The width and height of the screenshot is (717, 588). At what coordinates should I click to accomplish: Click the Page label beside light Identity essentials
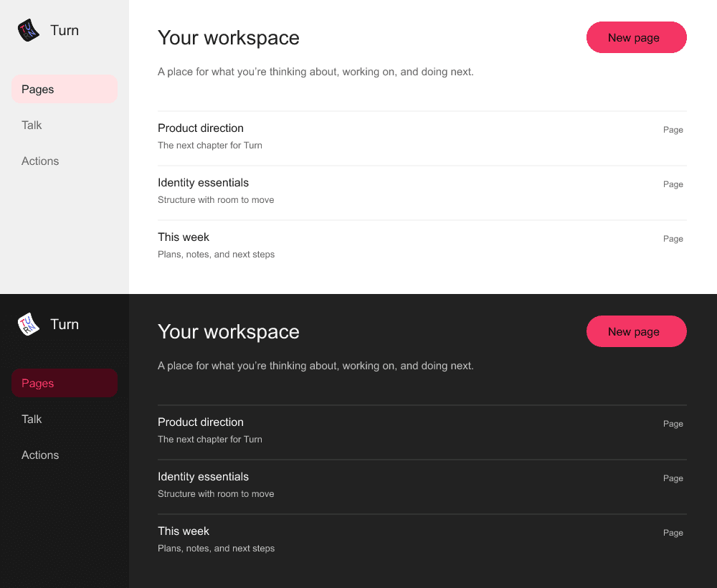coord(673,184)
